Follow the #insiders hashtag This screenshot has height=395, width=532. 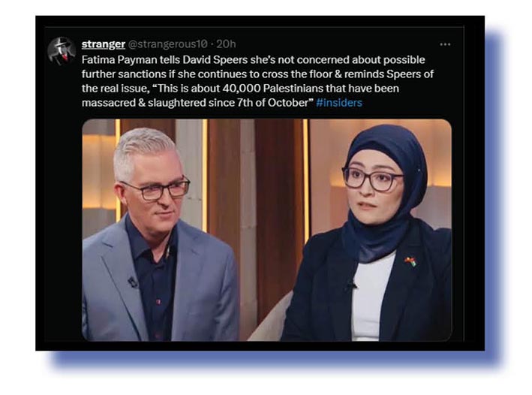pos(339,103)
